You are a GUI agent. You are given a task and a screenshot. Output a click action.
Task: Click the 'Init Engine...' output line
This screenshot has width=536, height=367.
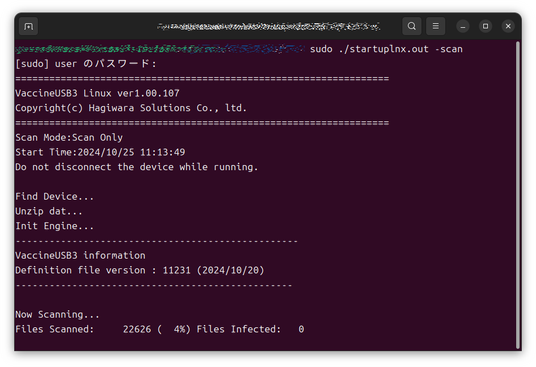[x=54, y=226]
